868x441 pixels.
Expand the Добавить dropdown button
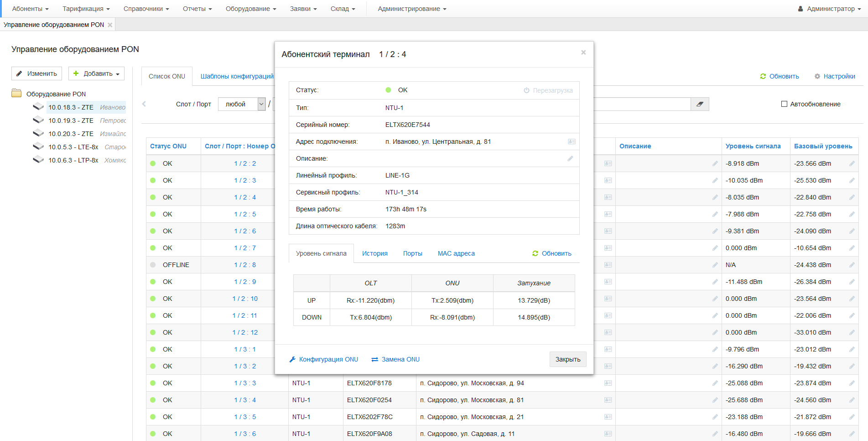(96, 73)
